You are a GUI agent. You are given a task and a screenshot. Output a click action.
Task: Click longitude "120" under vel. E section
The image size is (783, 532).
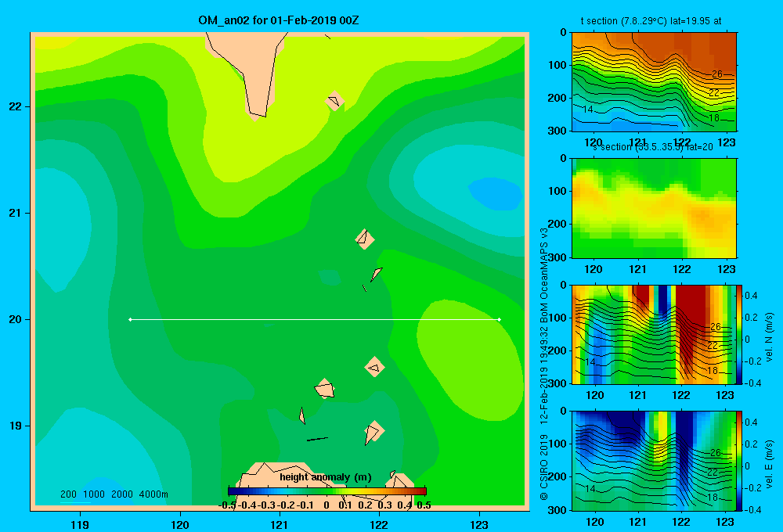click(595, 522)
